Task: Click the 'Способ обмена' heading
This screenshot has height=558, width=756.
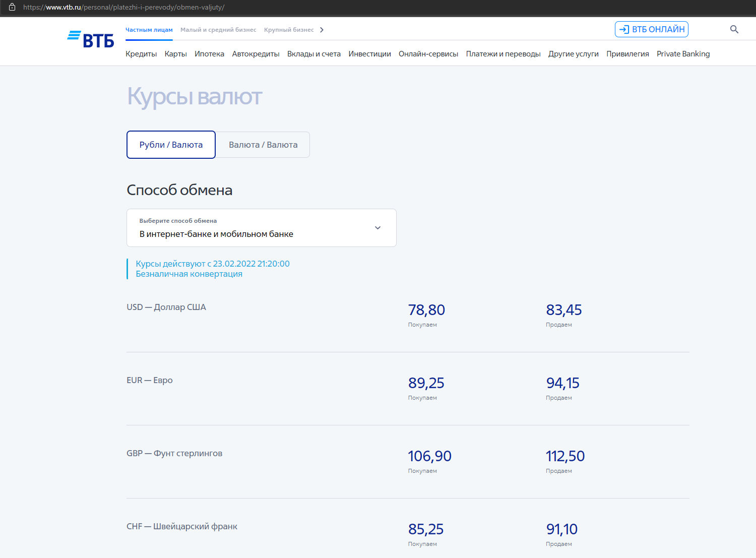Action: [179, 190]
